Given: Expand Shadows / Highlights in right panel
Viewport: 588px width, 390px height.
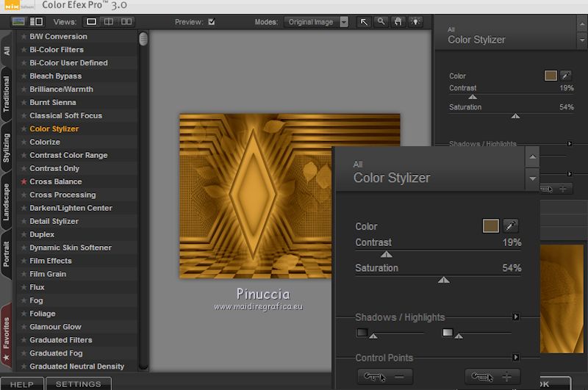Looking at the screenshot, I should (570, 143).
